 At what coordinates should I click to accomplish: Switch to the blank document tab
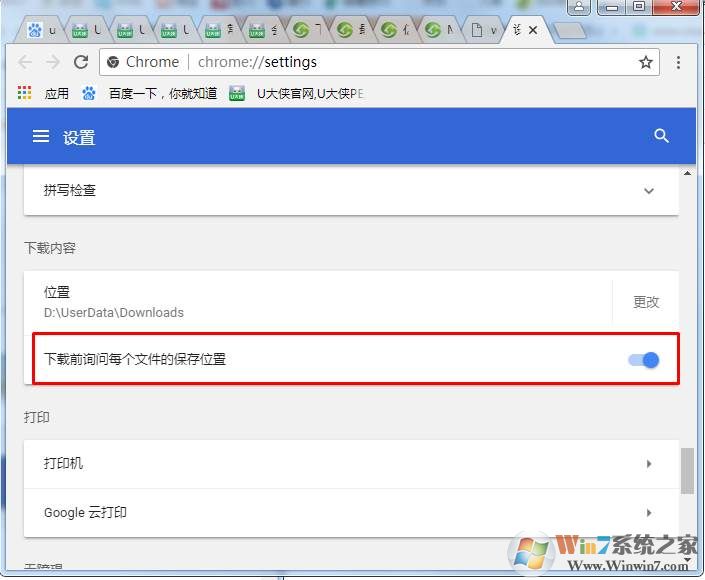point(484,30)
